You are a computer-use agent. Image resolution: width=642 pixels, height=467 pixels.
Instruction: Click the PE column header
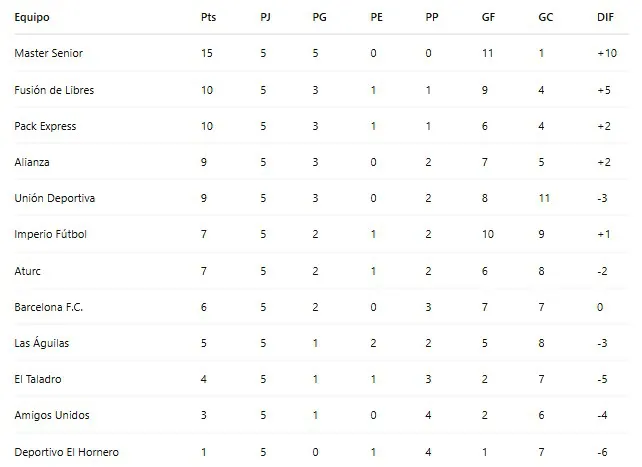376,18
